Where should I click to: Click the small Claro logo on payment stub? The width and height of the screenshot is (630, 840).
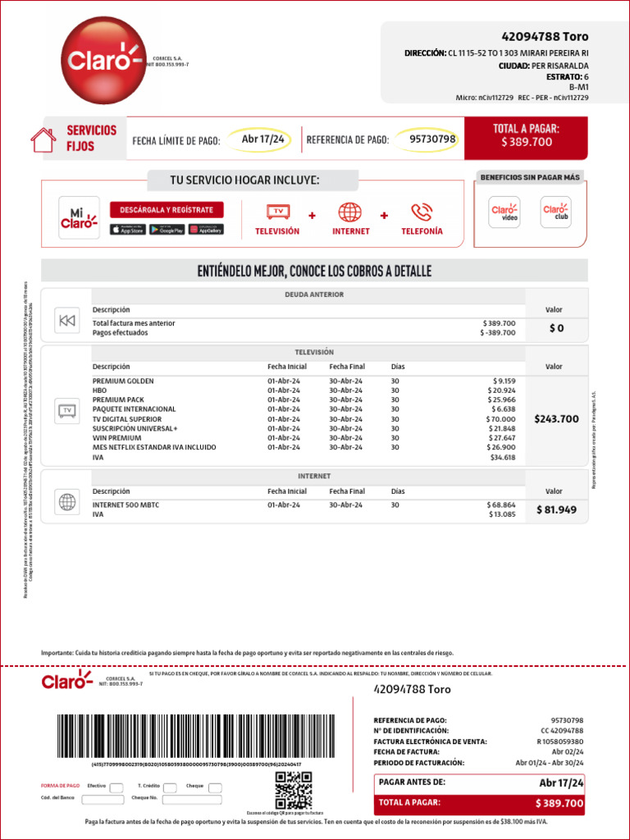pos(67,681)
